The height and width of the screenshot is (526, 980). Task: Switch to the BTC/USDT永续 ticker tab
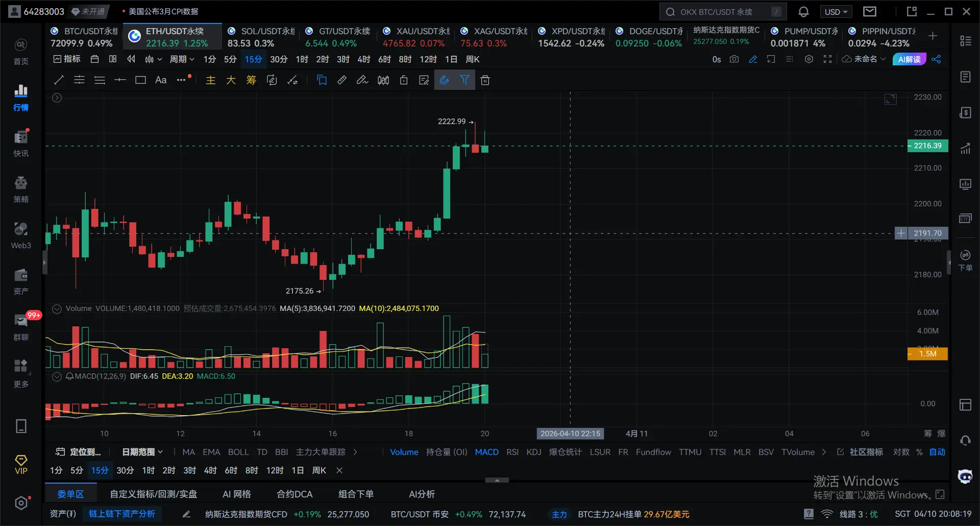(x=85, y=37)
